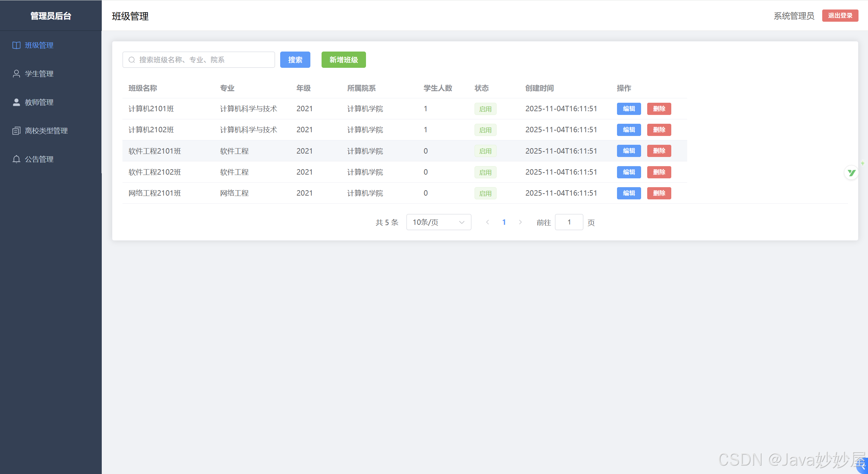Edit the 计算机2102班 row
Screen dimensions: 868x474
[x=629, y=130]
